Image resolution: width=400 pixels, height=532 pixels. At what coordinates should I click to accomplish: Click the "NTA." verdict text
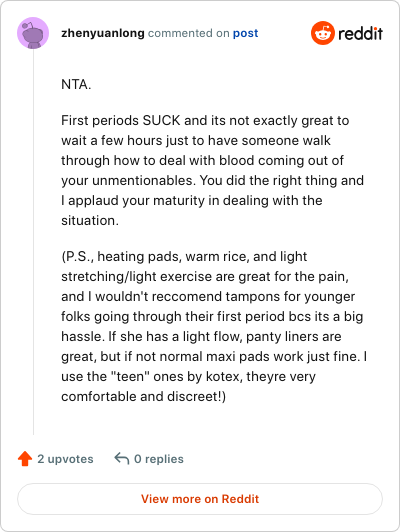click(76, 84)
